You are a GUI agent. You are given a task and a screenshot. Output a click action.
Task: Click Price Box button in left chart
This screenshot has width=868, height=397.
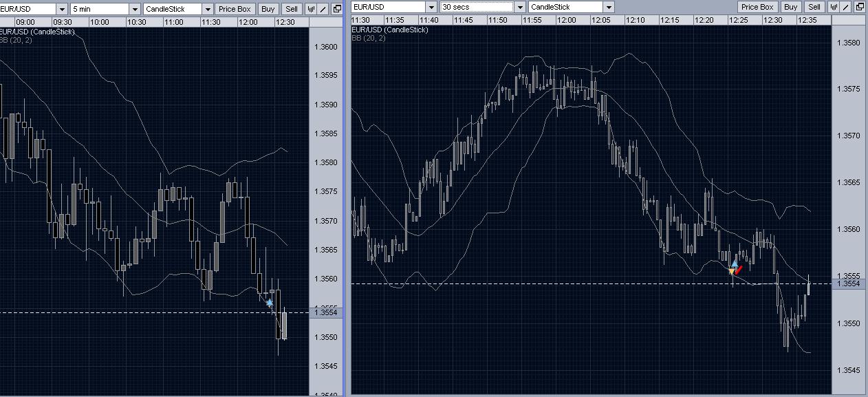235,9
